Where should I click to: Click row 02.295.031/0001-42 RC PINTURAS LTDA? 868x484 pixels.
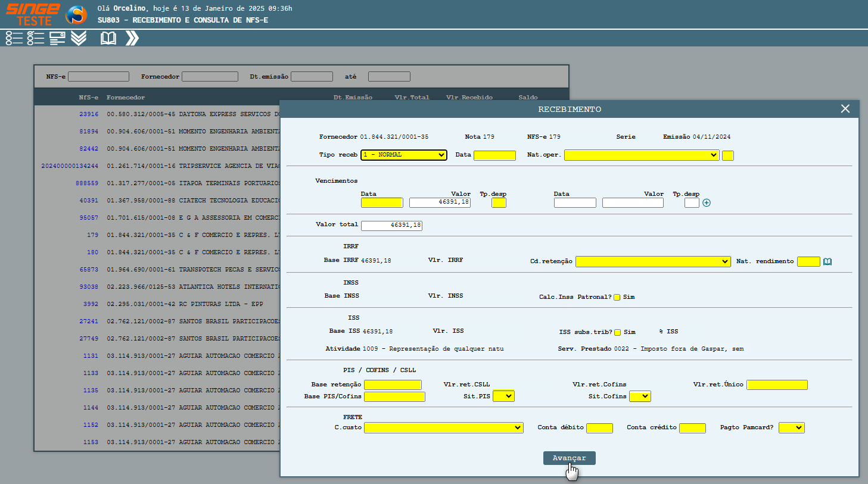[x=157, y=304]
